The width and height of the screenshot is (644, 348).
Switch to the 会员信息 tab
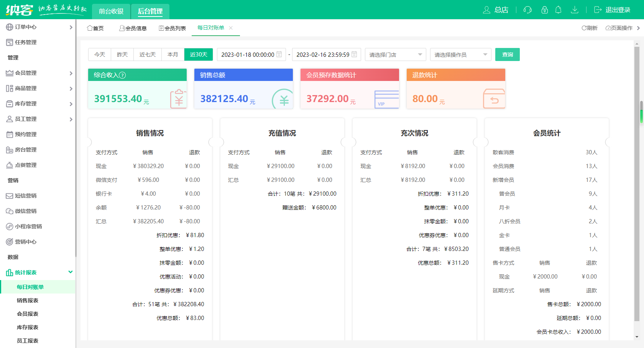point(133,28)
